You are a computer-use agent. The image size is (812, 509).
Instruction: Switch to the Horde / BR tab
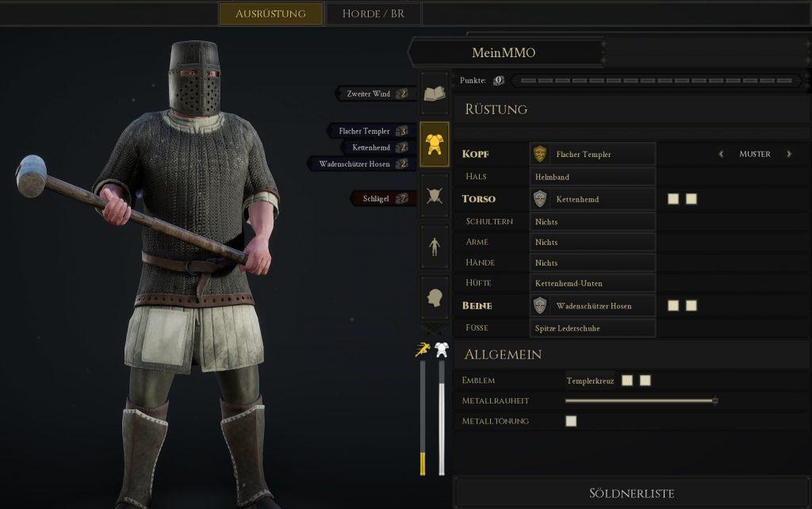click(x=373, y=13)
